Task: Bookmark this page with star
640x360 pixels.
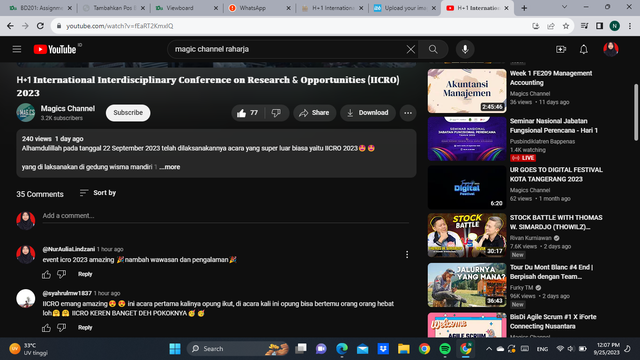Action: pos(566,26)
